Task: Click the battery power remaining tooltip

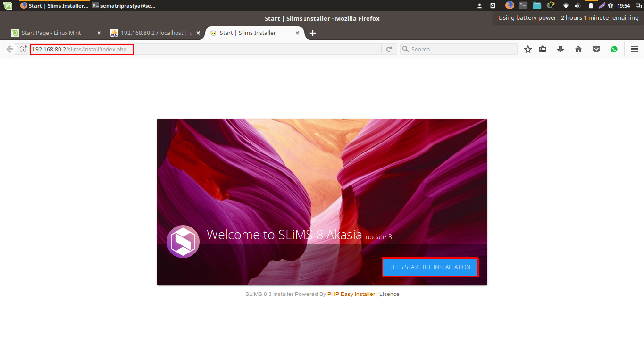Action: coord(568,18)
